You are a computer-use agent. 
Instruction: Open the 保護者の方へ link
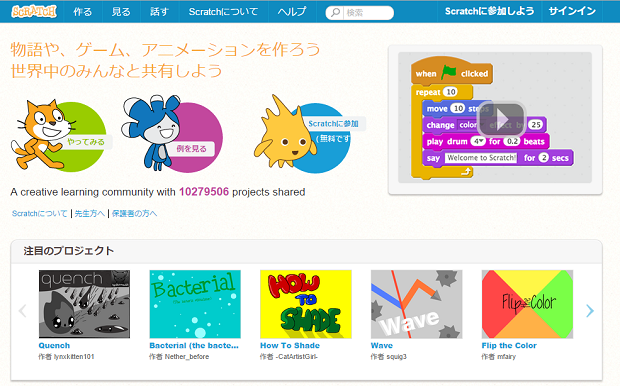(x=134, y=214)
